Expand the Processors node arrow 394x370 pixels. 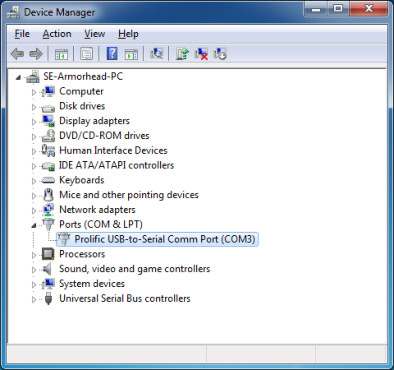pos(34,255)
